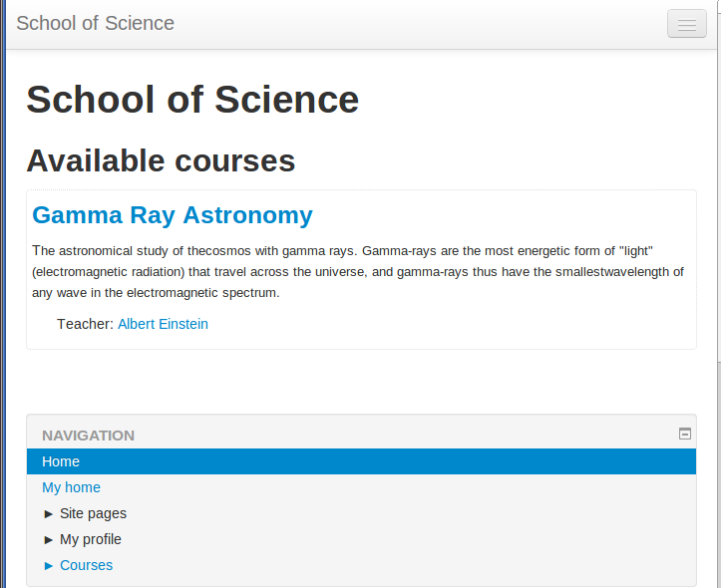Click the Site pages label
The height and width of the screenshot is (588, 721).
pos(93,513)
